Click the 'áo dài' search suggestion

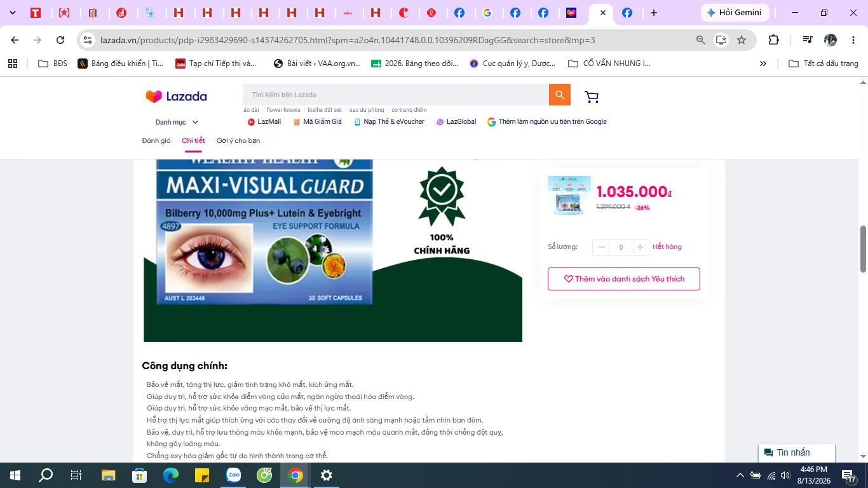point(251,110)
